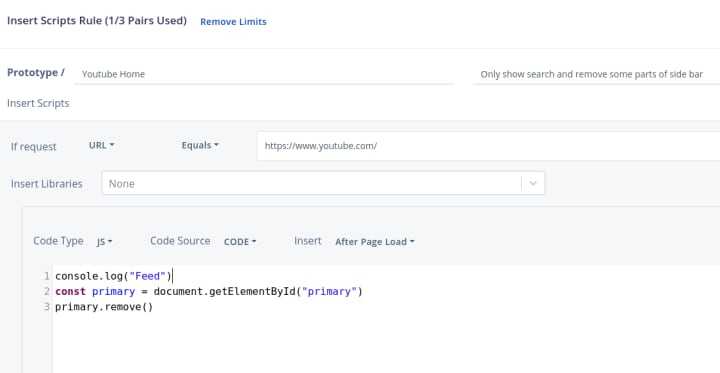Open the Equals operator dropdown

point(200,145)
